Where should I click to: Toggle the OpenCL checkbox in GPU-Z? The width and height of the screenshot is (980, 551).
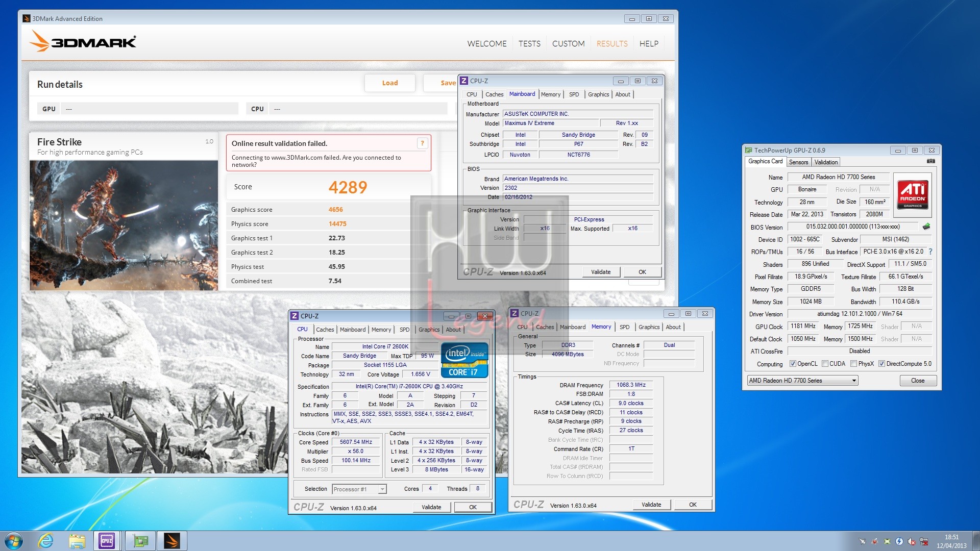click(x=793, y=364)
